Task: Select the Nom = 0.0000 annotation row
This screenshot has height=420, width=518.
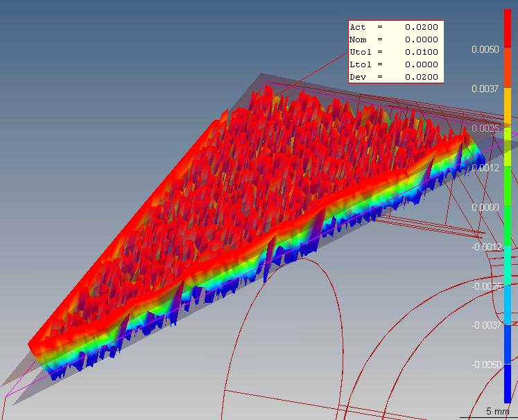Action: pyautogui.click(x=394, y=40)
